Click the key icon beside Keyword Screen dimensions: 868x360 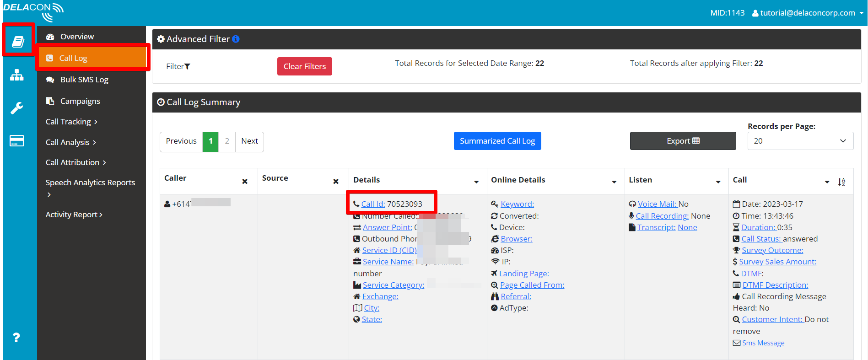495,204
